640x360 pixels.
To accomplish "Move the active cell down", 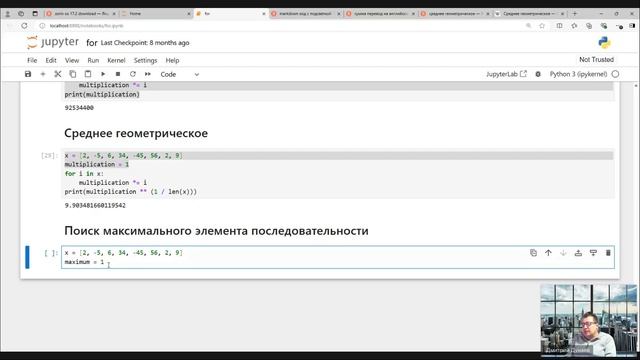I will (563, 253).
